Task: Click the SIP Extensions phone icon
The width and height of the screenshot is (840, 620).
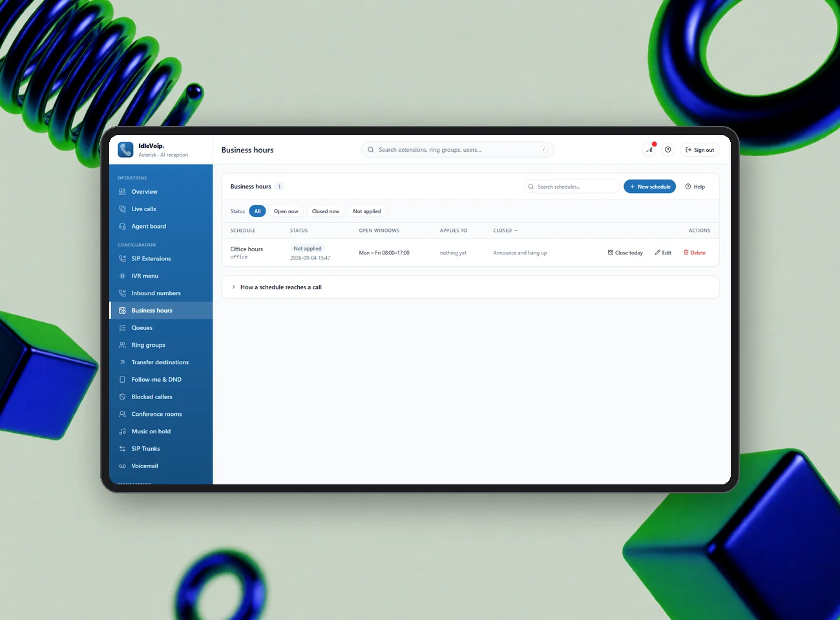Action: click(x=122, y=259)
